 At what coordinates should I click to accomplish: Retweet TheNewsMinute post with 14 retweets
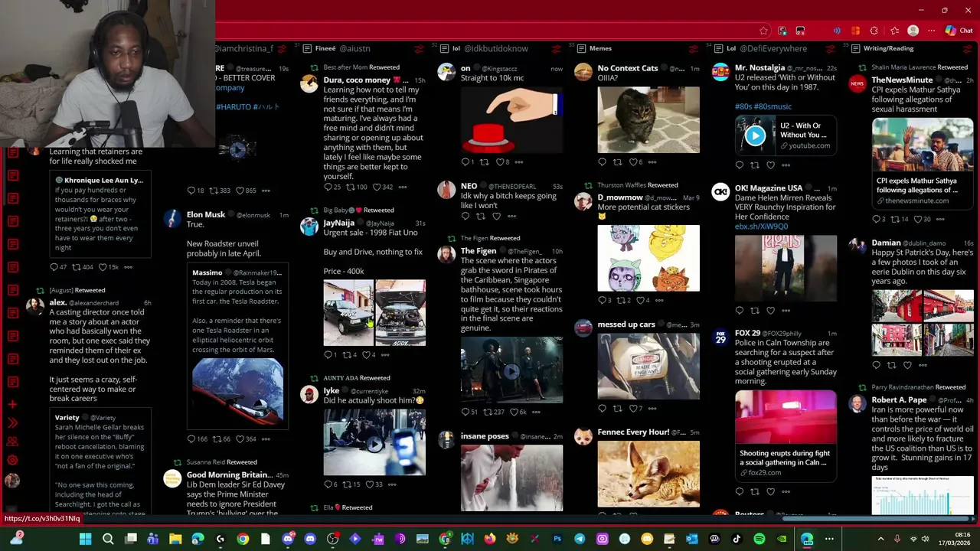pyautogui.click(x=893, y=219)
